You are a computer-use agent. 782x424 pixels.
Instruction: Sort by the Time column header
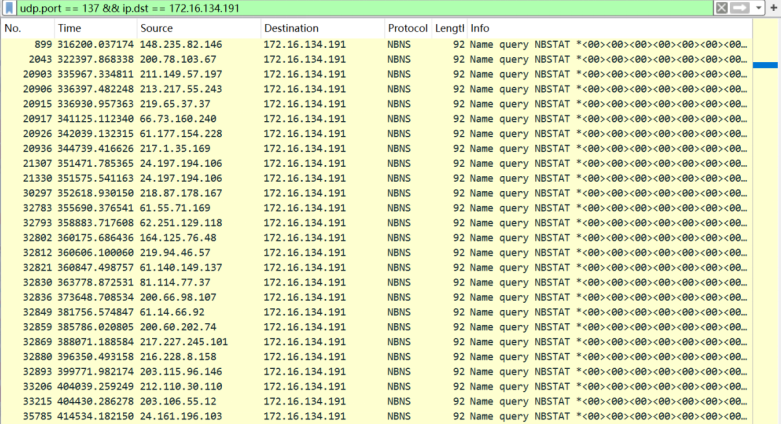95,28
